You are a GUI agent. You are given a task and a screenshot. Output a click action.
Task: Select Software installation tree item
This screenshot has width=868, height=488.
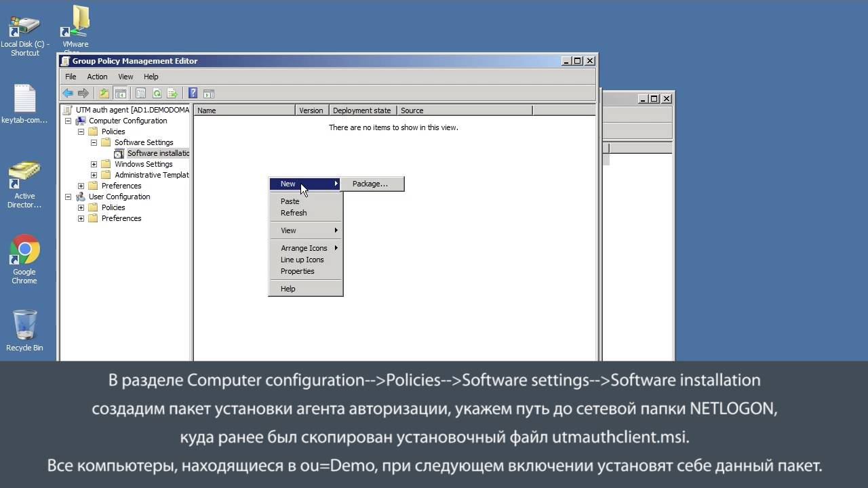158,153
